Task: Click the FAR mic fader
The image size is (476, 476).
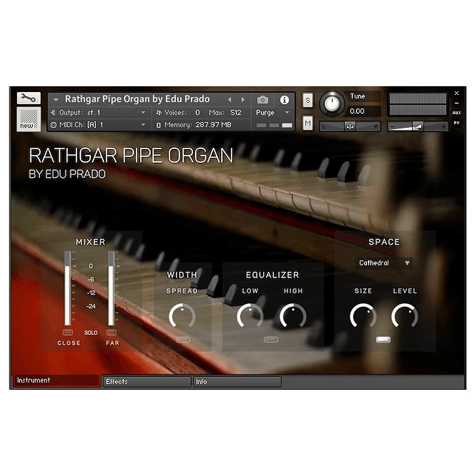Action: [x=111, y=288]
